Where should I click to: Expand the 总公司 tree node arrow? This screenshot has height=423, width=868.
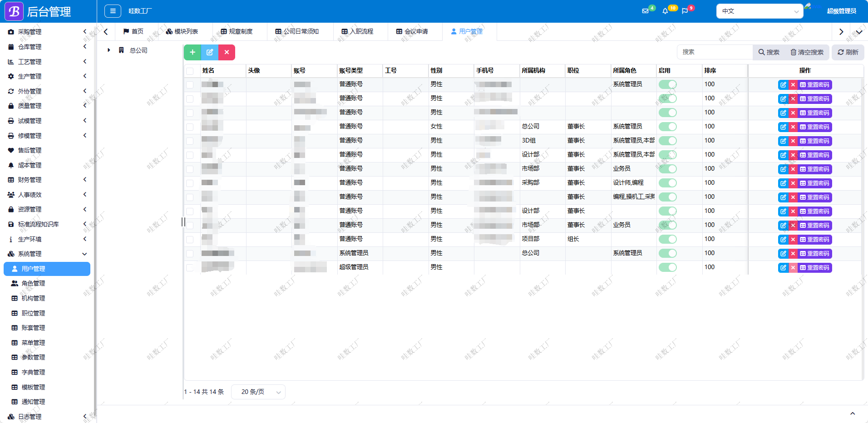(x=109, y=50)
